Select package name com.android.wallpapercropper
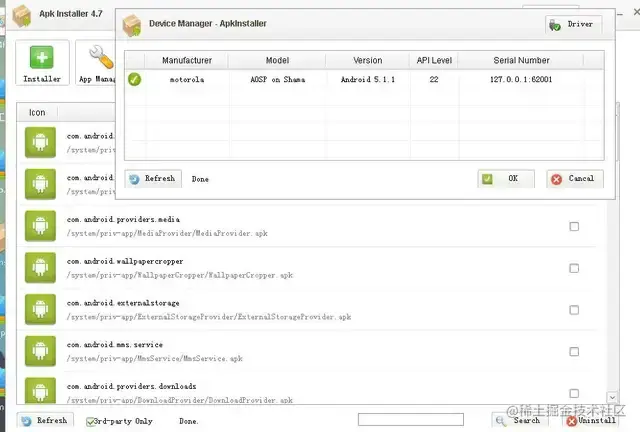Viewport: 640px width, 432px height. coord(125,261)
